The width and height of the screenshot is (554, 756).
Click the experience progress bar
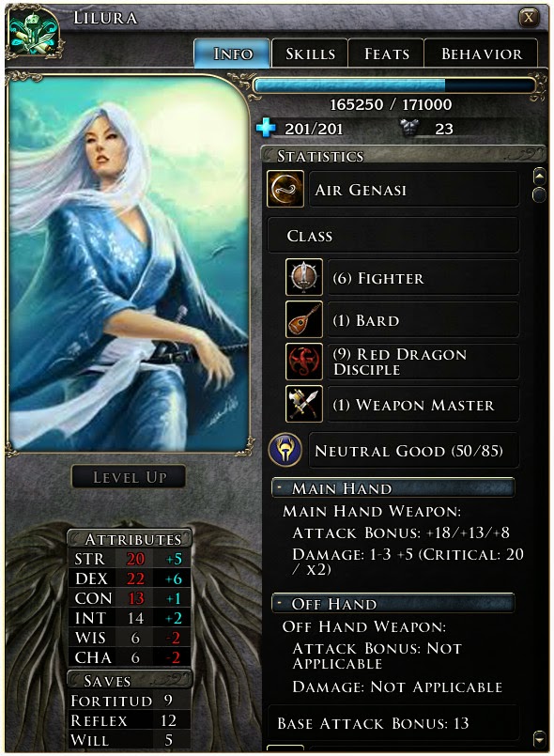tap(394, 85)
